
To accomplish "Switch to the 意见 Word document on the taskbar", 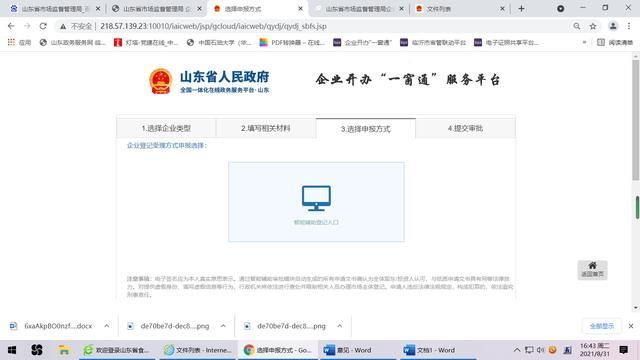I will [x=358, y=350].
